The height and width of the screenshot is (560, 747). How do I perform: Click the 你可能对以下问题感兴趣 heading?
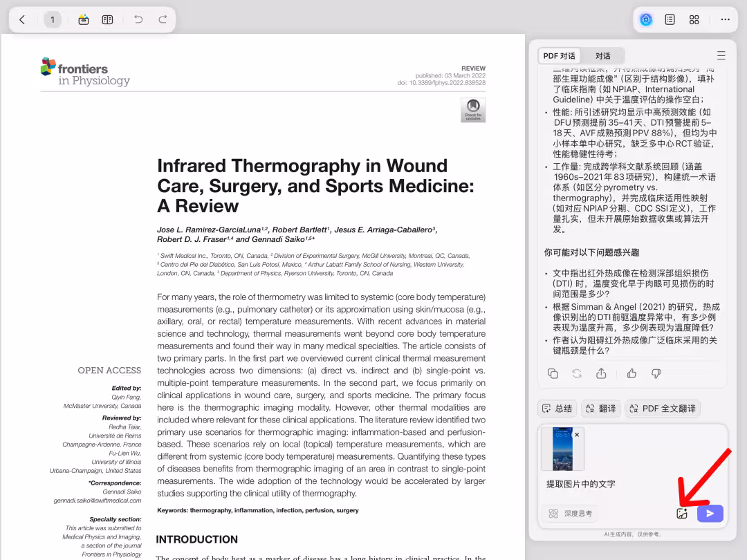pyautogui.click(x=591, y=252)
